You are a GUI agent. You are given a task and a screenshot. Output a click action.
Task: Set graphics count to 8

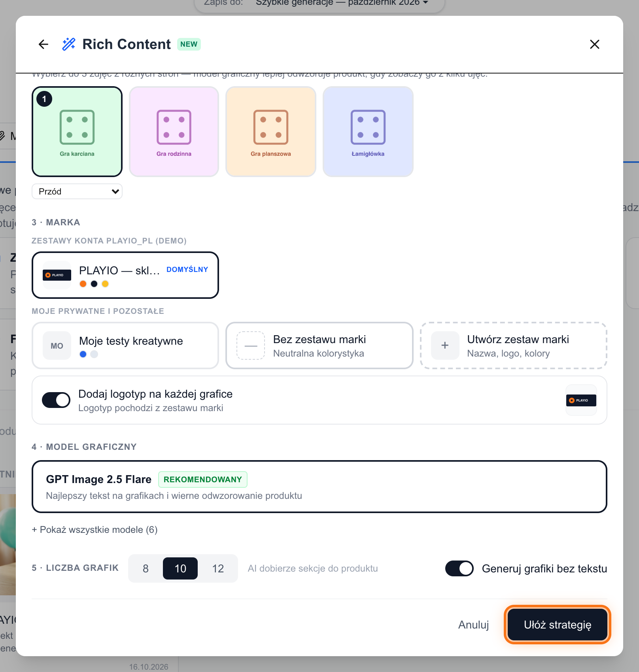point(146,568)
